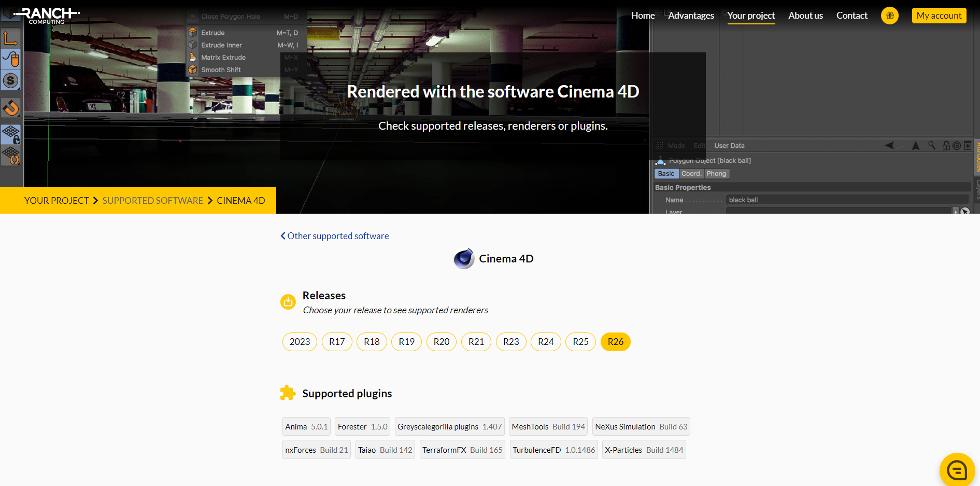Select release R23

511,342
